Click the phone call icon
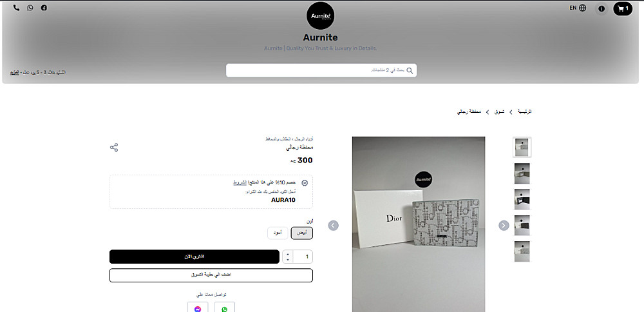Viewport: 644px width, 312px height. pyautogui.click(x=17, y=8)
